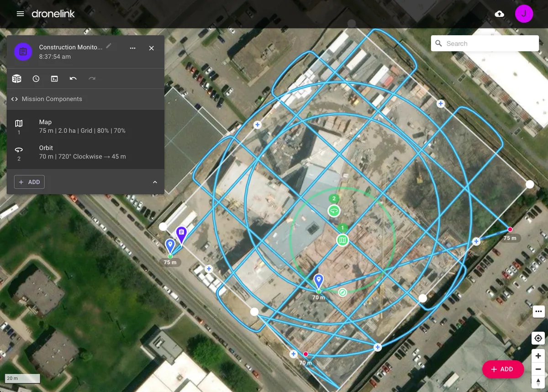Select the green Map marker numbered 1

[342, 240]
